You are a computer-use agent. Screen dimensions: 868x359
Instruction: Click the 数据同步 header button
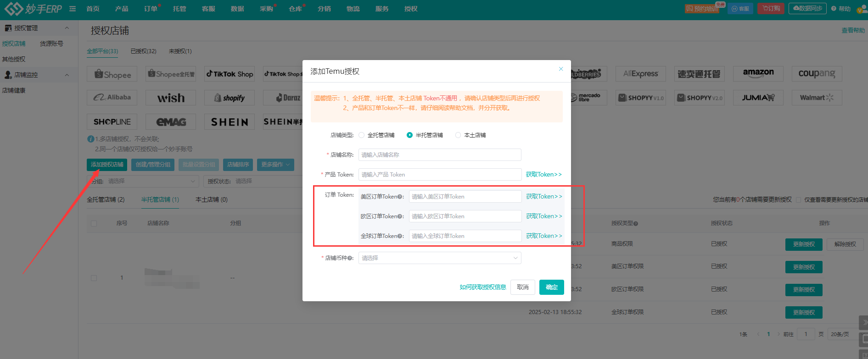click(x=807, y=9)
